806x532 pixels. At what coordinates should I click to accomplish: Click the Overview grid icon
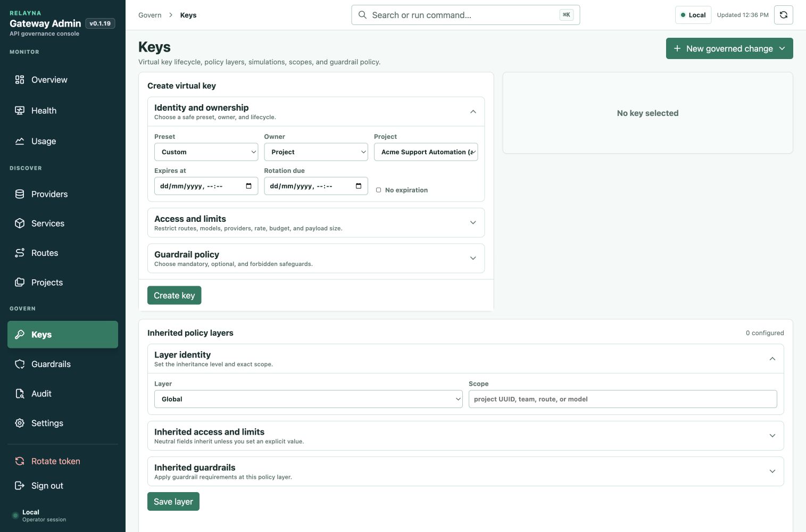pos(20,80)
